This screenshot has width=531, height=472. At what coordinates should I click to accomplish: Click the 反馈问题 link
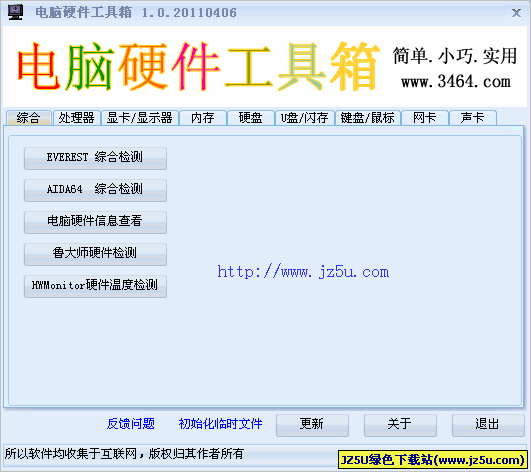(x=131, y=424)
